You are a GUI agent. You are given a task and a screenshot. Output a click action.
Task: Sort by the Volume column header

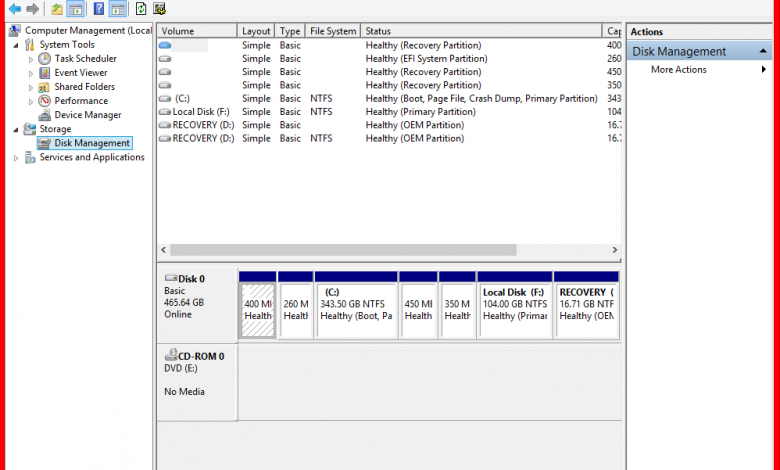click(197, 31)
